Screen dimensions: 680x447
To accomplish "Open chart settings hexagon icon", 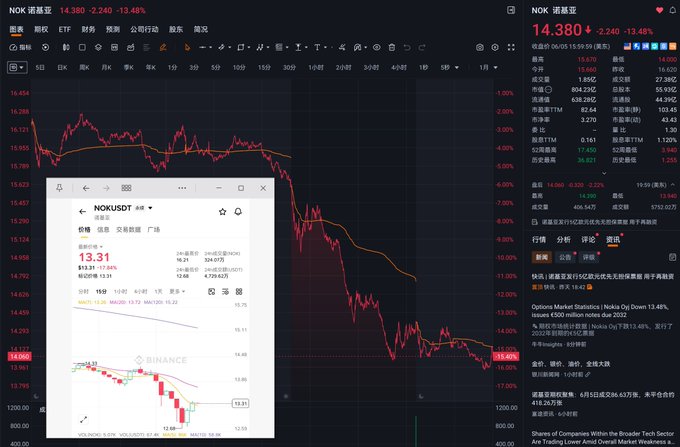I will point(495,47).
